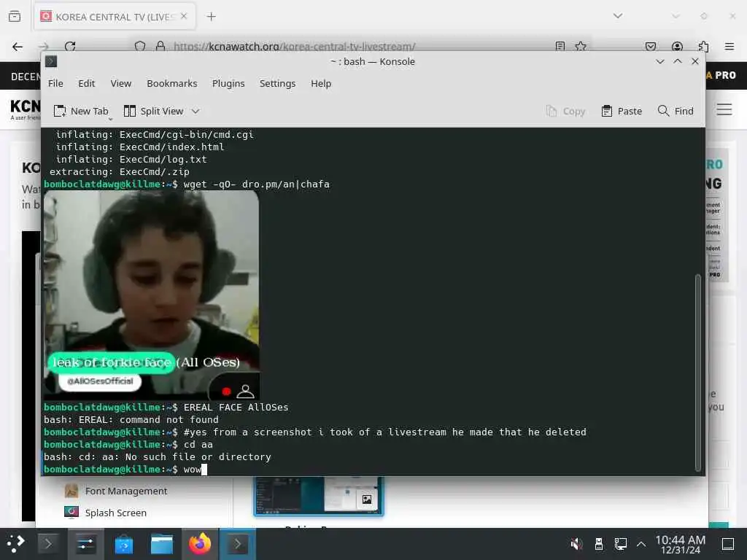The image size is (747, 560).
Task: Click the muted volume tray icon
Action: [576, 544]
